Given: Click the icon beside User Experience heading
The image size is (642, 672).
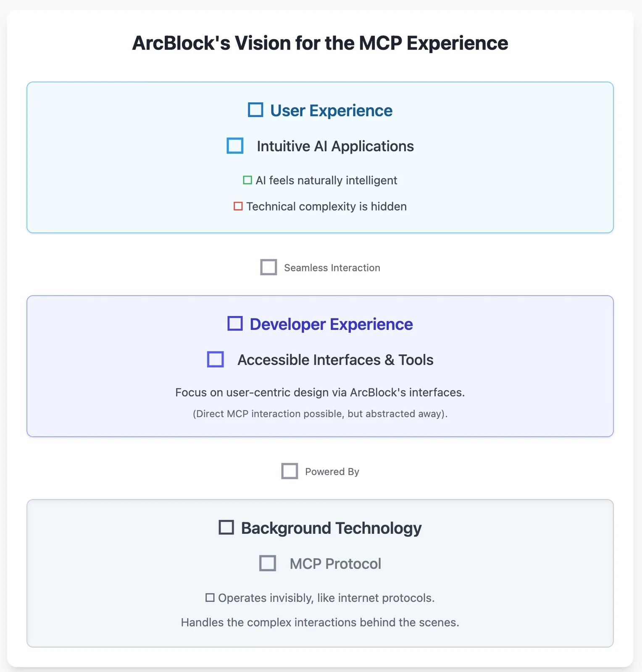Looking at the screenshot, I should tap(255, 110).
